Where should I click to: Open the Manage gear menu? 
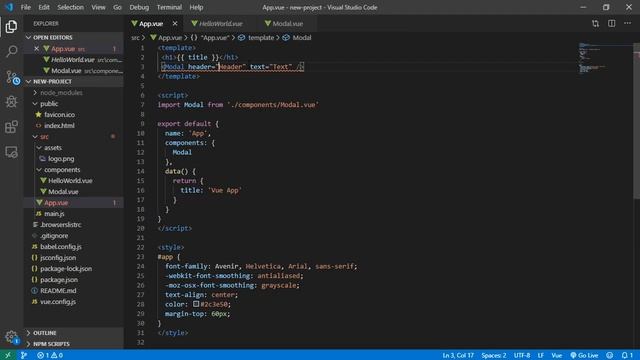pyautogui.click(x=11, y=337)
